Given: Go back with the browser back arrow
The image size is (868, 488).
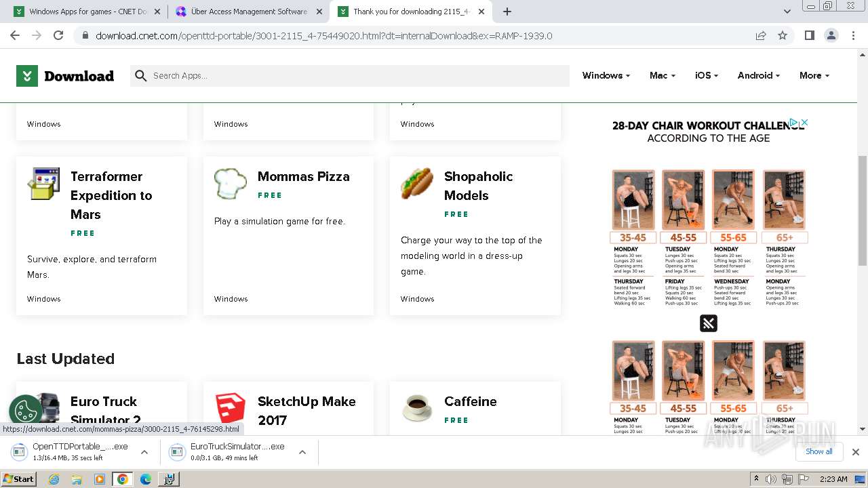Looking at the screenshot, I should tap(15, 35).
